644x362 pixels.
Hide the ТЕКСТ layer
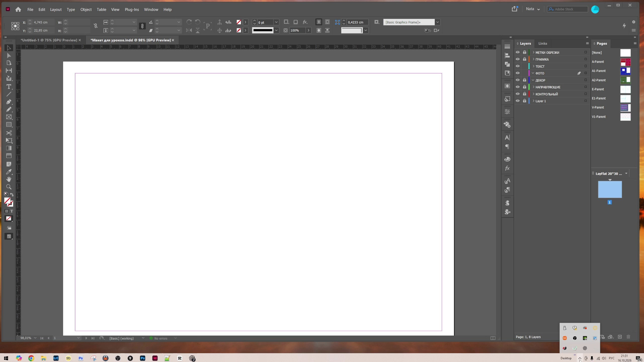tap(517, 66)
